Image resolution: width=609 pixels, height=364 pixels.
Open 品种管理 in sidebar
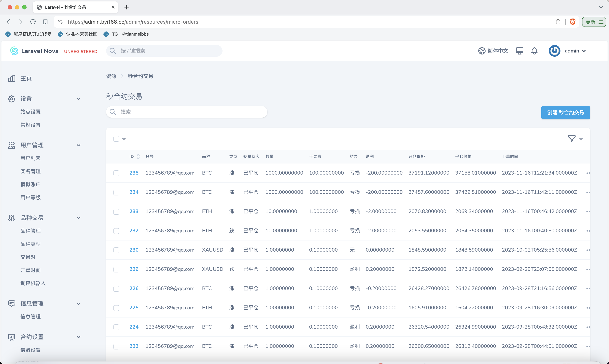[x=30, y=231]
